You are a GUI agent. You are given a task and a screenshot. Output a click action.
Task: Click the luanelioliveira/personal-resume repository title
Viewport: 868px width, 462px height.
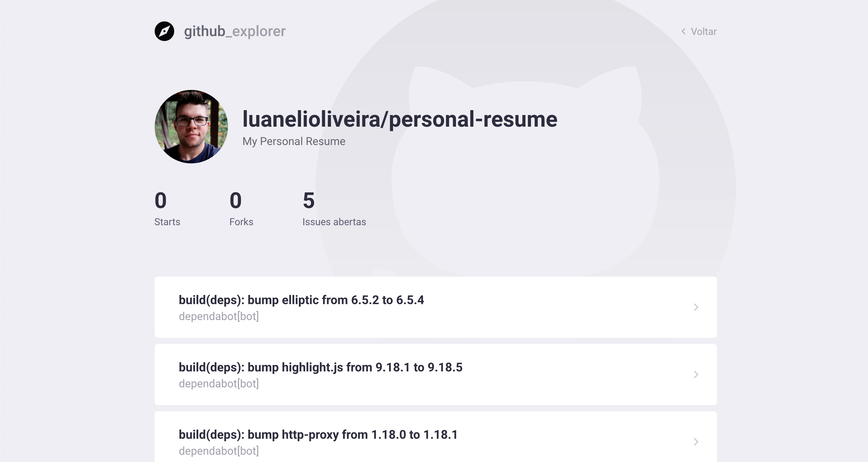(400, 119)
